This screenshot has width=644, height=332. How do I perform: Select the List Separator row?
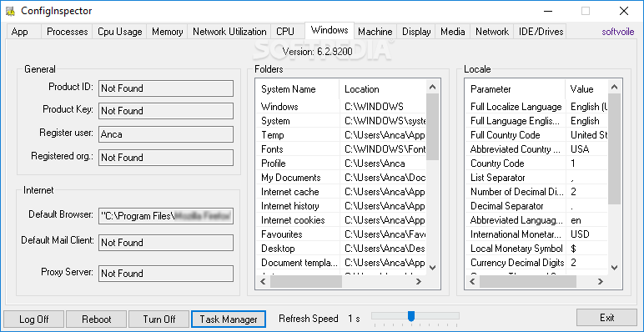click(536, 178)
